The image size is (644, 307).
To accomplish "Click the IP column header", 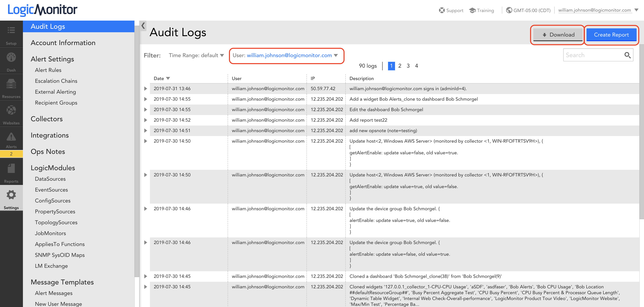I will 312,78.
